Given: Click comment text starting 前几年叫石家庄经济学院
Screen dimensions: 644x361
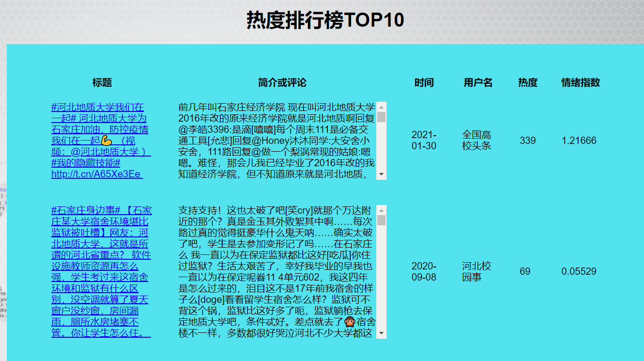Looking at the screenshot, I should pos(277,141).
